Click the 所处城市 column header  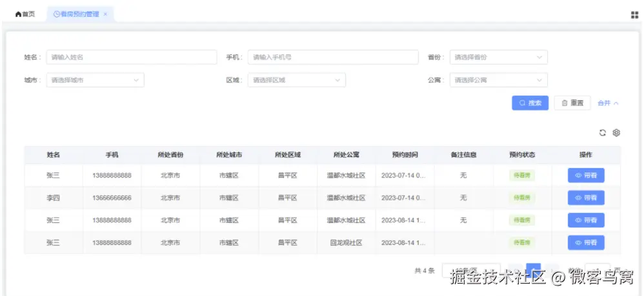coord(229,155)
